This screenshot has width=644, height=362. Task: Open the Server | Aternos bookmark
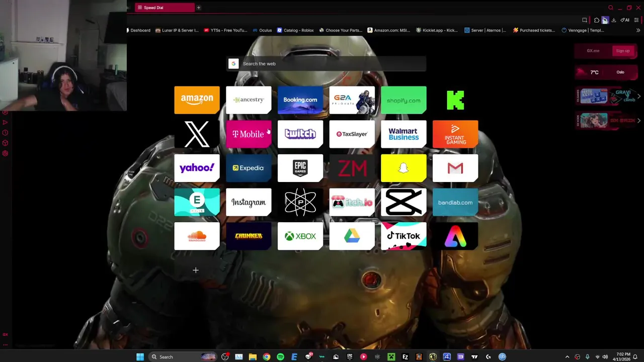tap(485, 30)
